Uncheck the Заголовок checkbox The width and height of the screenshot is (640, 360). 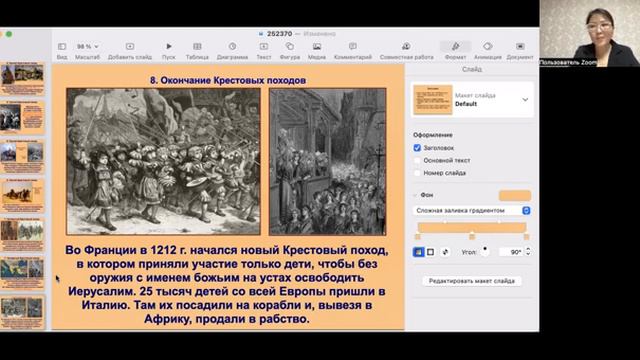tap(417, 148)
